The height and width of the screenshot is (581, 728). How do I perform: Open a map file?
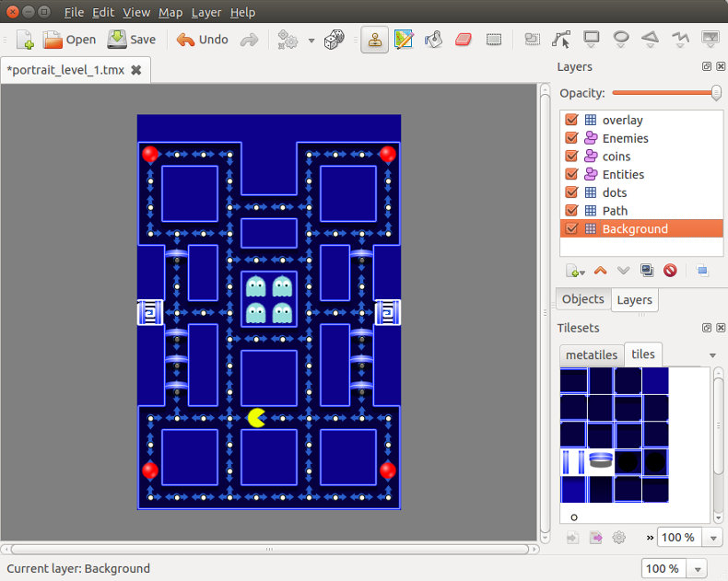[69, 40]
